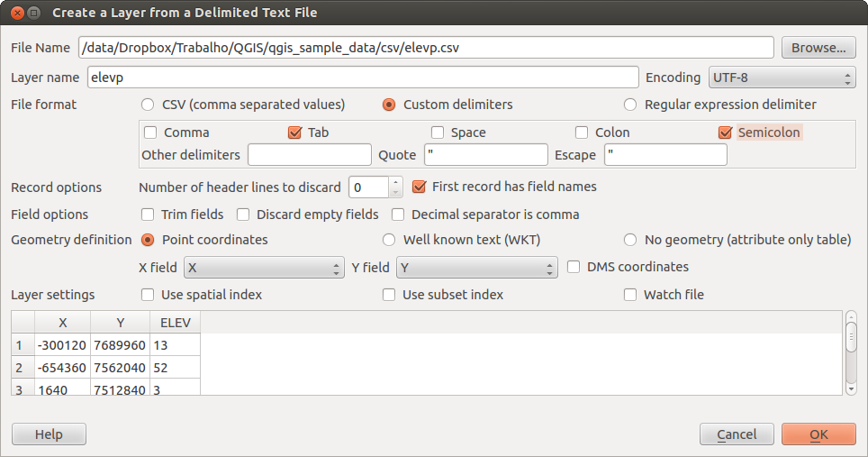Enable Use spatial index checkbox
This screenshot has width=868, height=457.
point(149,295)
